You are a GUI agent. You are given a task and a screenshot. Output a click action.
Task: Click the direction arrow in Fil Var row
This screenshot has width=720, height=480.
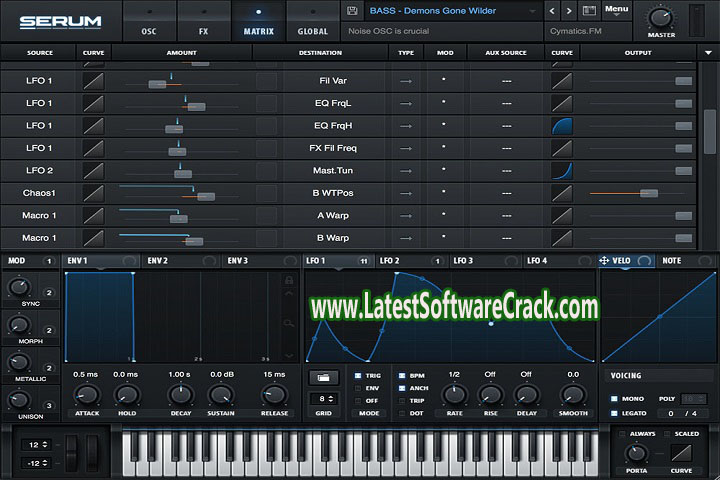pos(405,81)
